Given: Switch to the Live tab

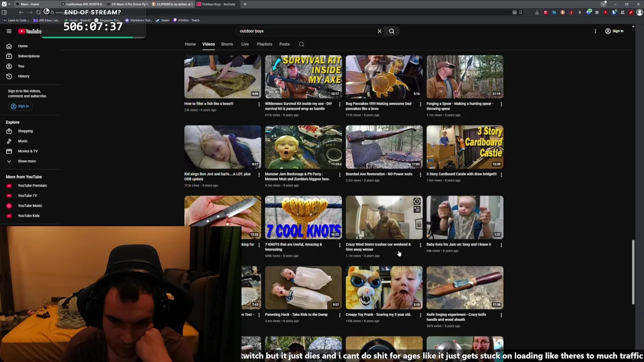Looking at the screenshot, I should [x=245, y=44].
